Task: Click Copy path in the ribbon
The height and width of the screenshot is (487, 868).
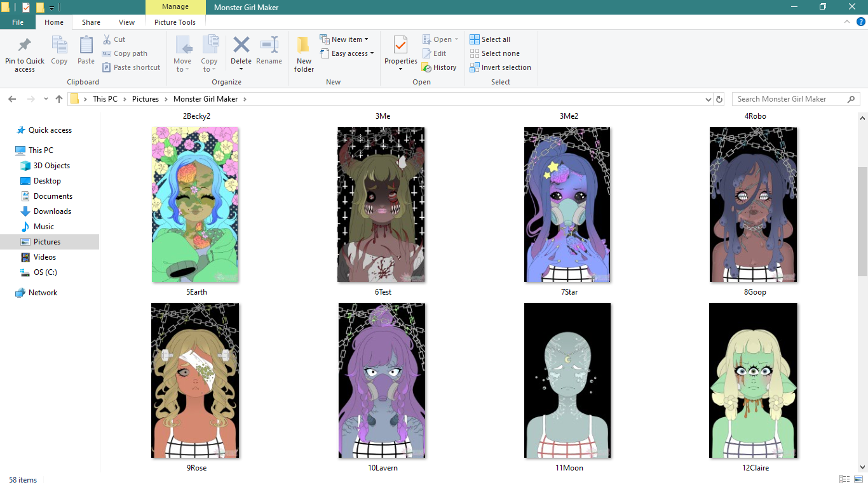Action: 125,53
